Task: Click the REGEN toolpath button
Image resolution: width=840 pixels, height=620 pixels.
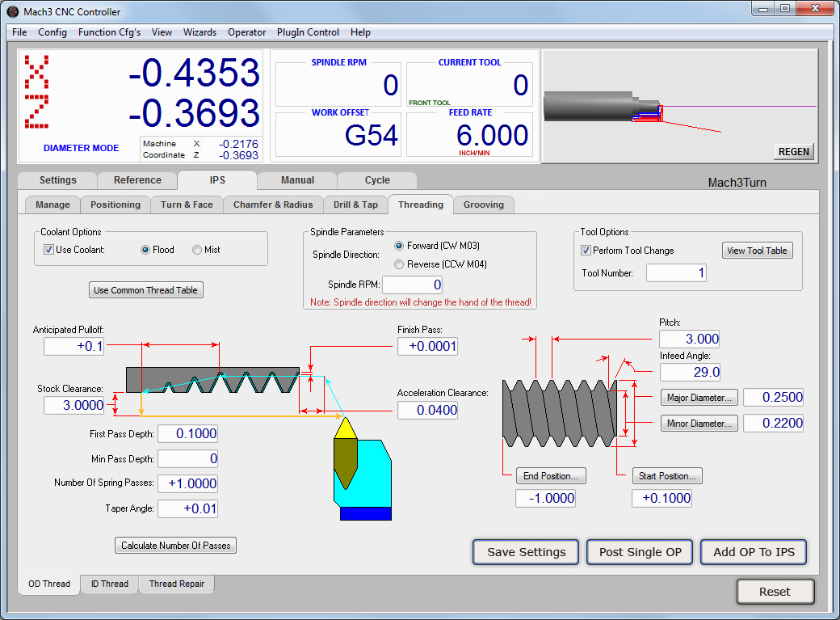Action: [x=793, y=152]
